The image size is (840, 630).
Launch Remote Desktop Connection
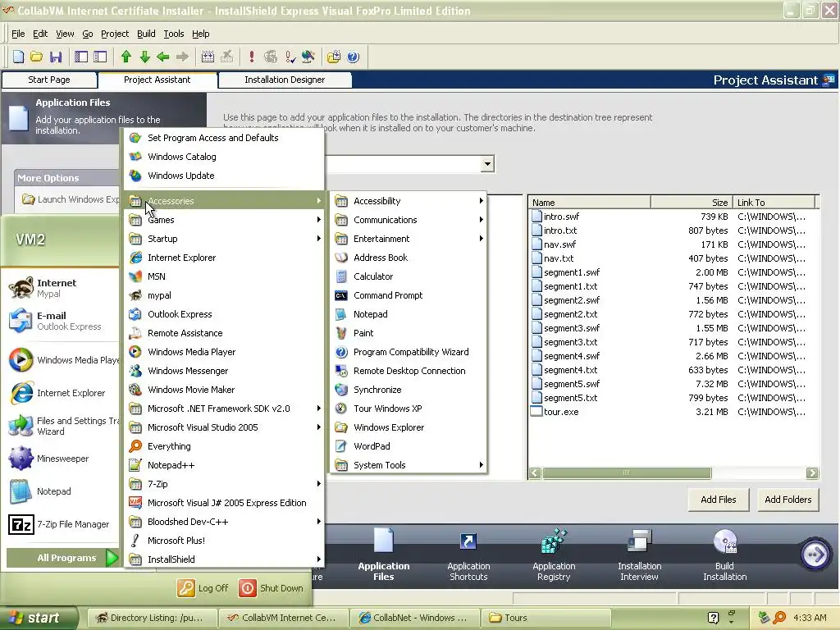(408, 371)
